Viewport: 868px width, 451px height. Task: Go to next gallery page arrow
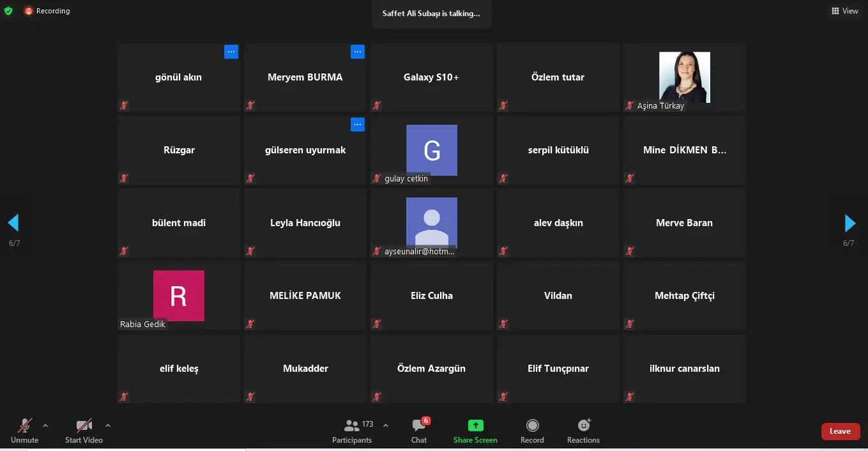849,223
